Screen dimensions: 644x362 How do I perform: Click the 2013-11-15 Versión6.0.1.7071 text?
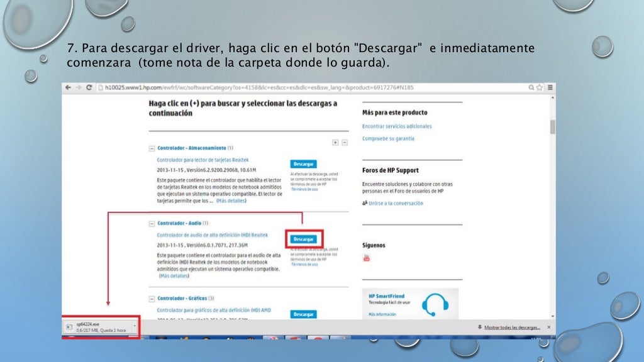point(202,245)
